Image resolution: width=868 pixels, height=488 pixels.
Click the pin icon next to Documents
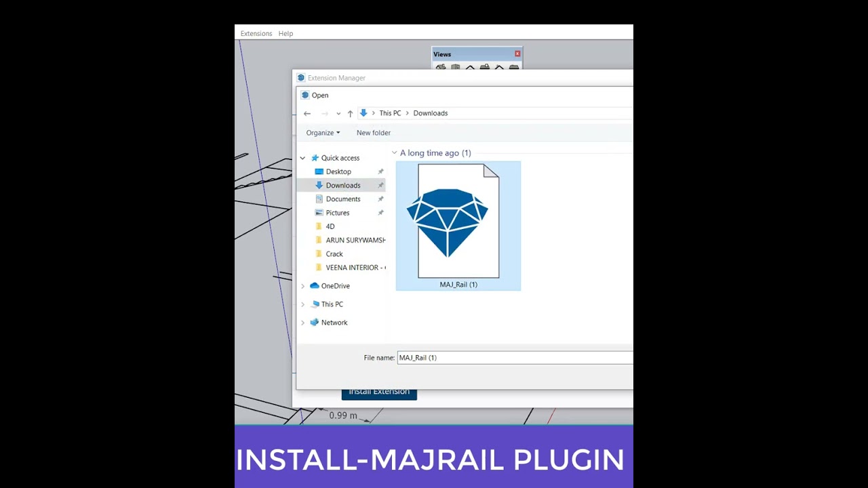[380, 199]
